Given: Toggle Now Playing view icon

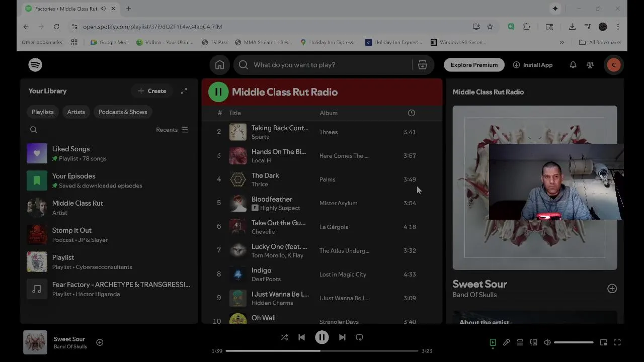Looking at the screenshot, I should (x=493, y=342).
